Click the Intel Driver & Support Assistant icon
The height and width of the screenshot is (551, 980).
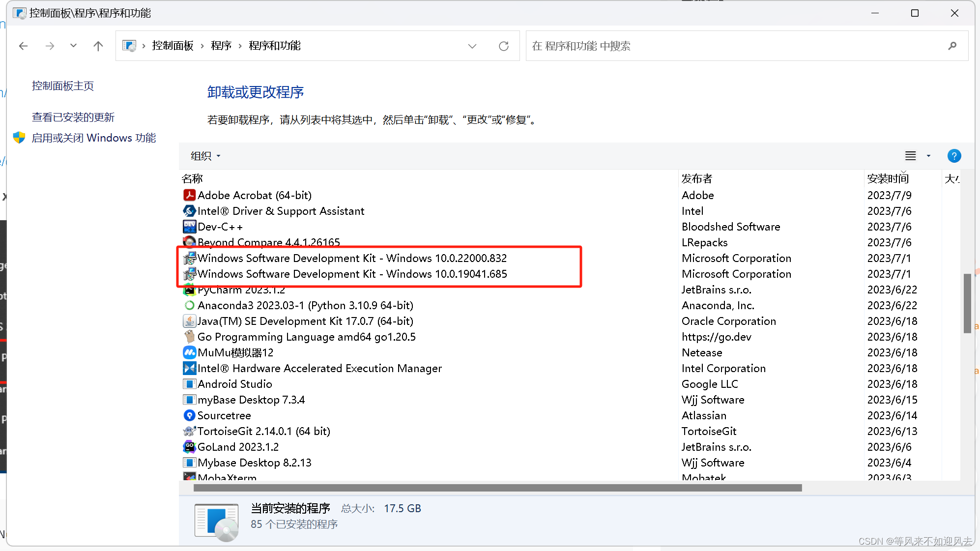click(x=189, y=211)
